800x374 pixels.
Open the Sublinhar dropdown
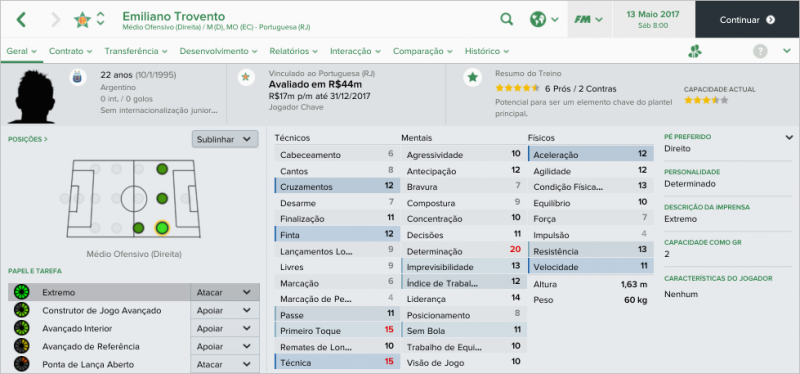click(225, 139)
